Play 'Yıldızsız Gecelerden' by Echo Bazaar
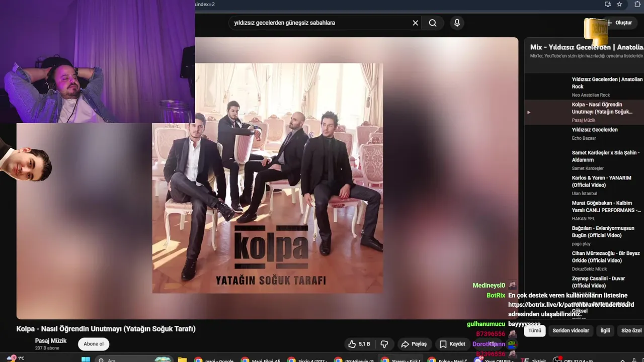The height and width of the screenshot is (362, 644). (584, 133)
